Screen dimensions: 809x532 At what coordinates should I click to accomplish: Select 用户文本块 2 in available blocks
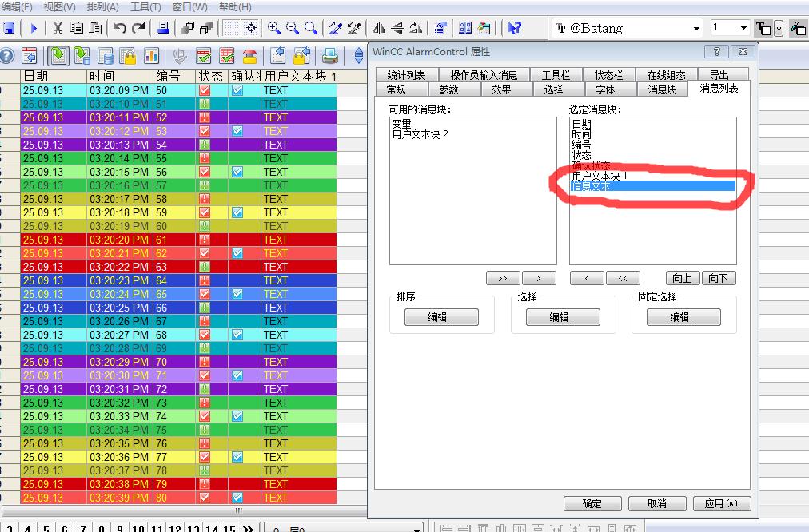[x=420, y=134]
